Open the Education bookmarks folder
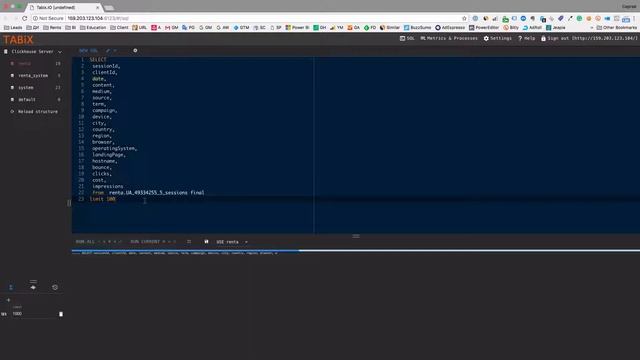 coord(93,28)
